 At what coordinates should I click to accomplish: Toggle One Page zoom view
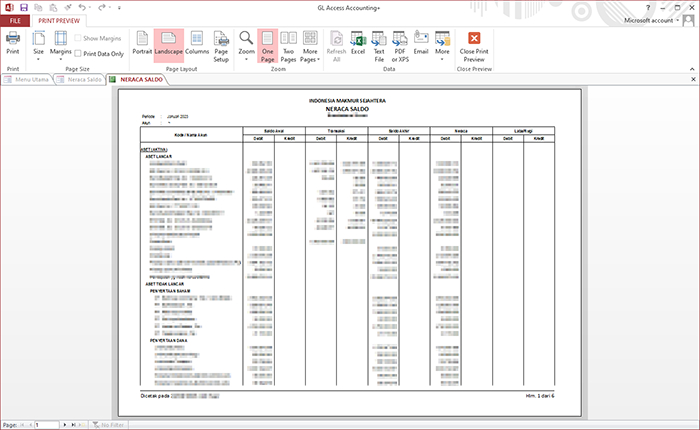tap(267, 46)
